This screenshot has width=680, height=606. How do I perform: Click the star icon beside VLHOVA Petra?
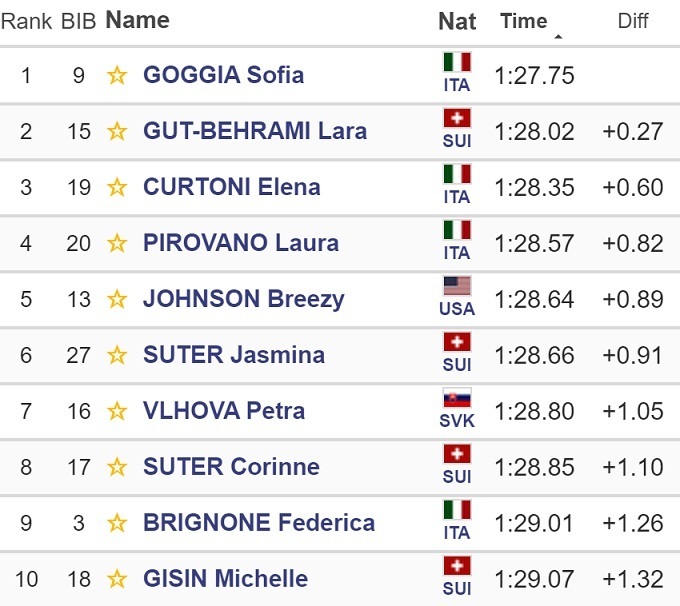click(117, 411)
